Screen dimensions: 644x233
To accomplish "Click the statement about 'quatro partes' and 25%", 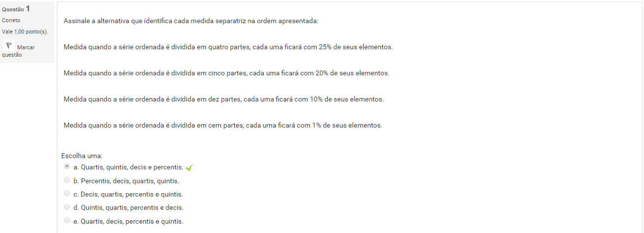I will [228, 47].
